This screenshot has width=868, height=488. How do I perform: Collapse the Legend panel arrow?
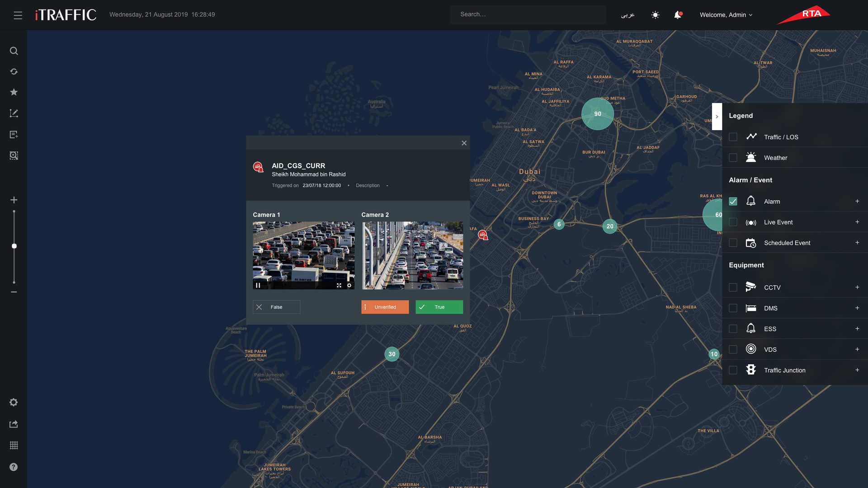[x=717, y=117]
